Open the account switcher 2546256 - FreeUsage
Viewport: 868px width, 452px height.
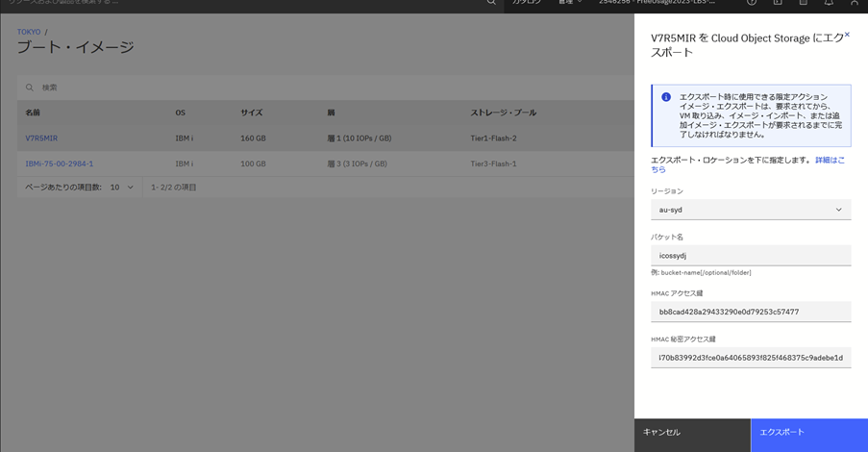[657, 3]
